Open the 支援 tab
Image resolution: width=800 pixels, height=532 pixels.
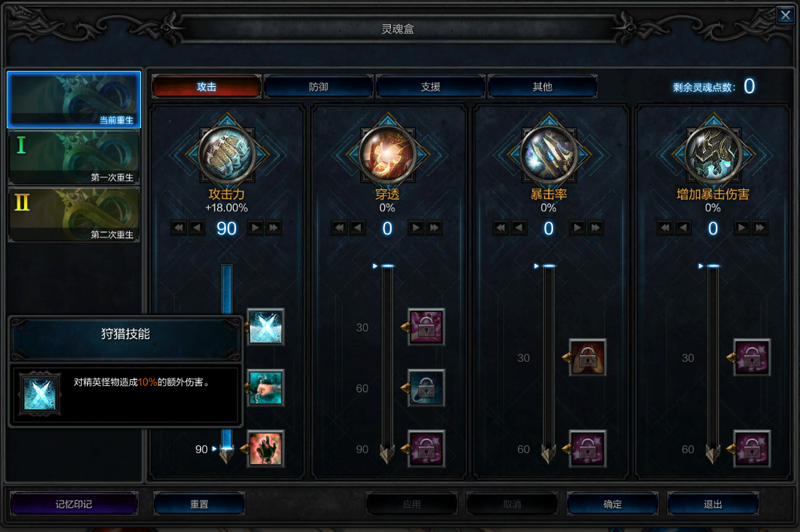pos(430,87)
